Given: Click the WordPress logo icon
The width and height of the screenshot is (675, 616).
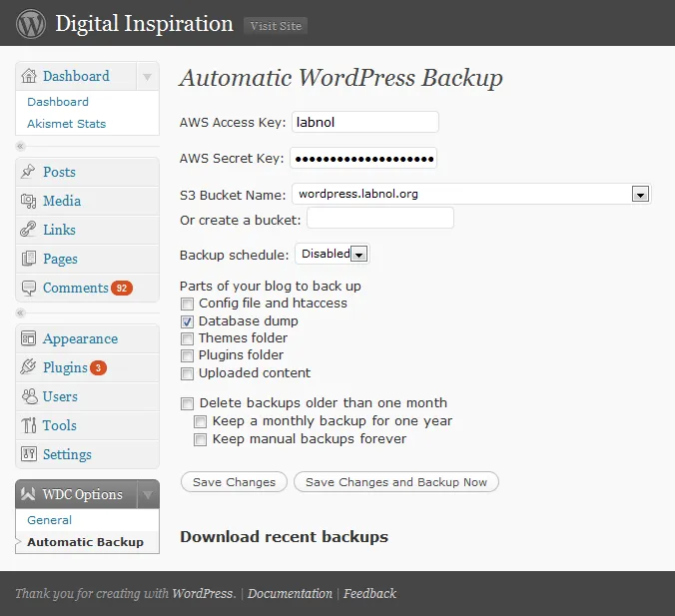Looking at the screenshot, I should coord(31,24).
